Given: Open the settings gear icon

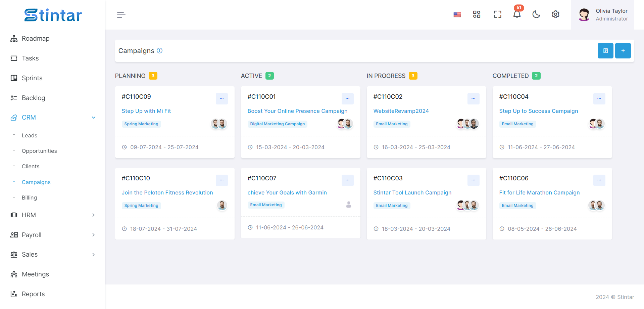Looking at the screenshot, I should [x=555, y=14].
